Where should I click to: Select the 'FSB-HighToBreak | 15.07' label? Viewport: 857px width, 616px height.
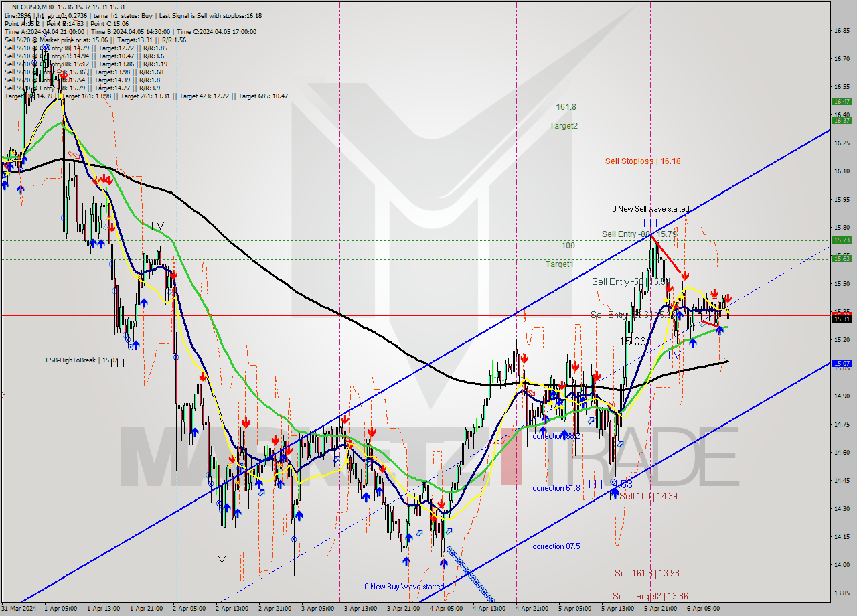tap(82, 360)
